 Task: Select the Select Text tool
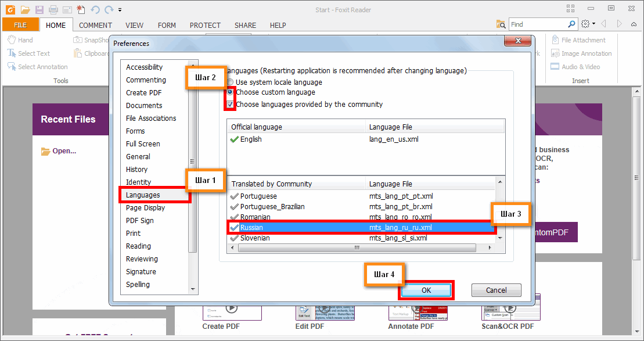click(29, 53)
